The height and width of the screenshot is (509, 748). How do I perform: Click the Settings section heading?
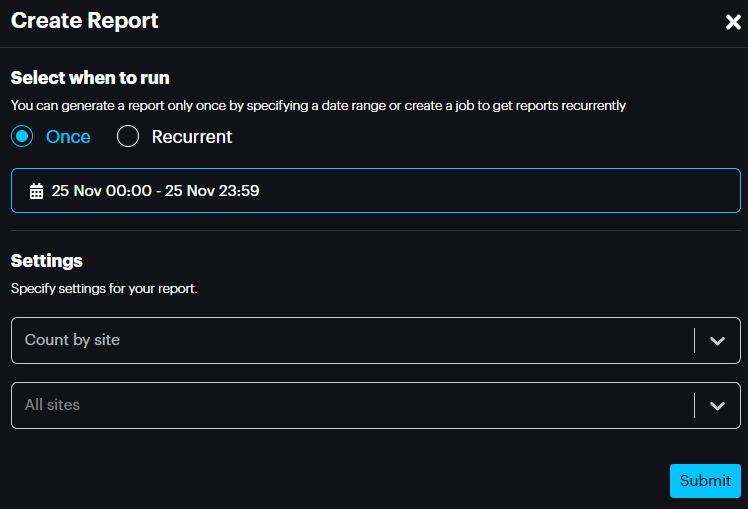[47, 261]
